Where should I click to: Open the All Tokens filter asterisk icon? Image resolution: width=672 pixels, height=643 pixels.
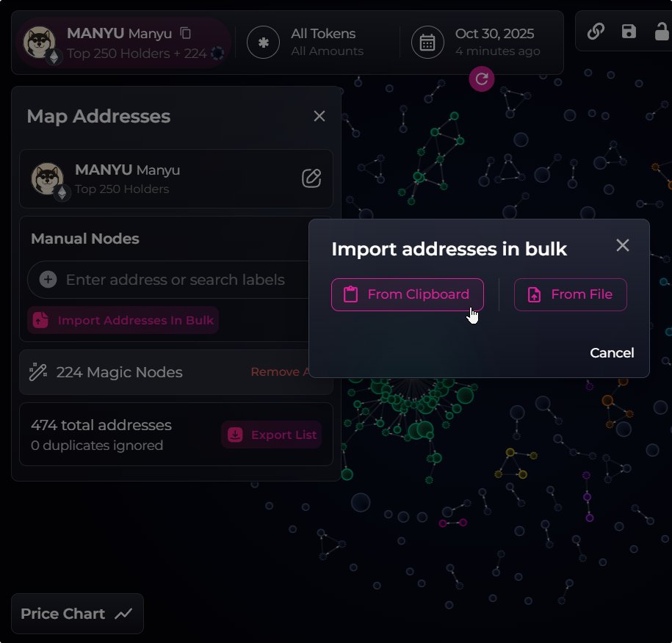(x=263, y=43)
